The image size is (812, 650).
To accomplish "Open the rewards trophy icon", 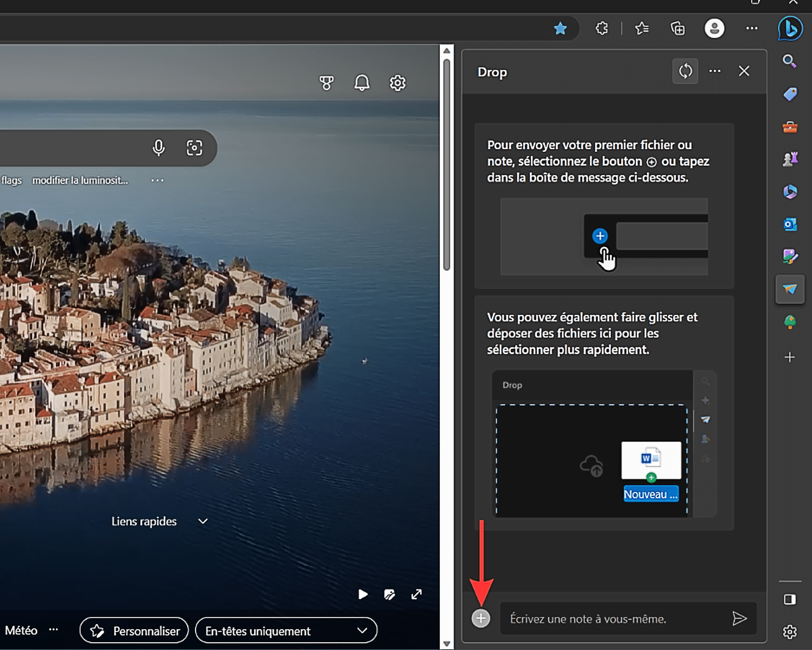I will pyautogui.click(x=326, y=83).
